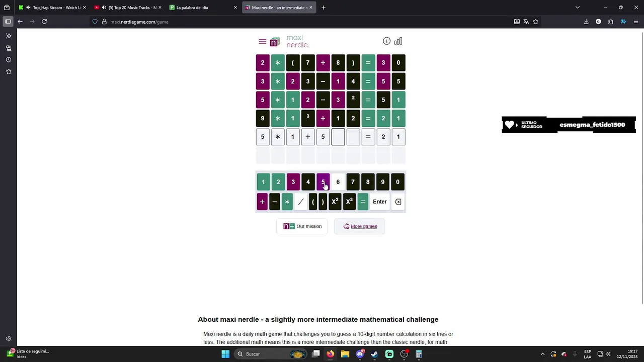Open site security shield icon
The height and width of the screenshot is (362, 644).
tap(95, 22)
